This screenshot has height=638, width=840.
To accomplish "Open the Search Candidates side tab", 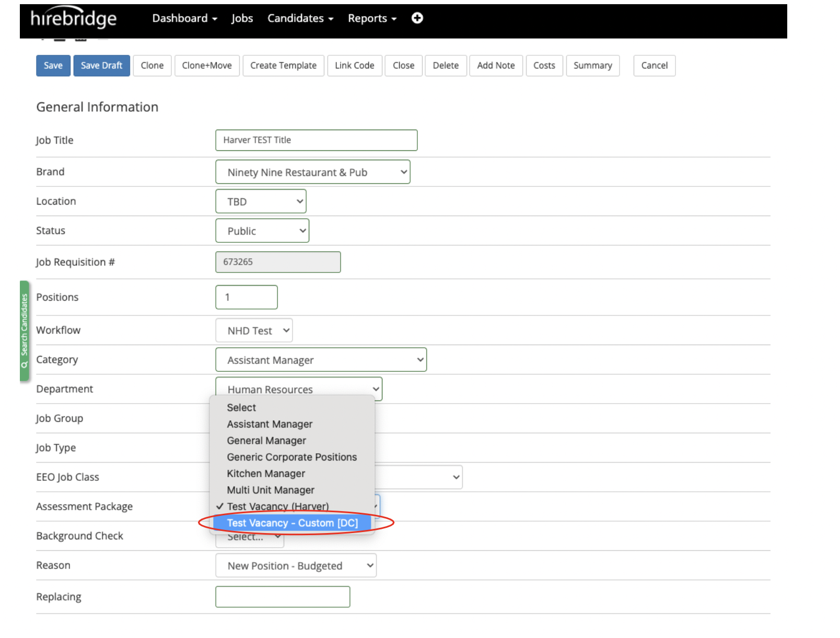I will point(24,331).
